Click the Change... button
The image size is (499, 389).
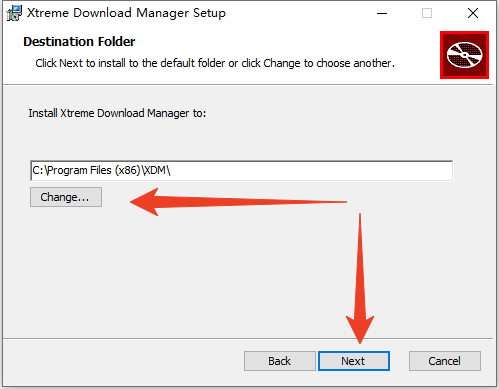(x=66, y=197)
